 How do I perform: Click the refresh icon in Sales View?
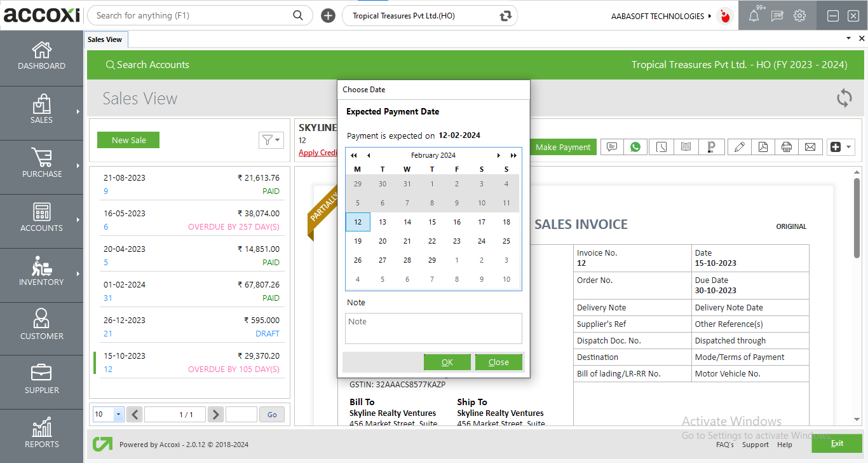(x=844, y=99)
